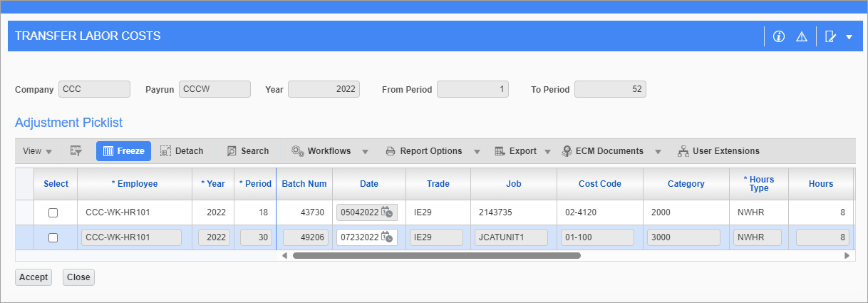Screen dimensions: 868x303
Task: Expand the Export dropdown arrow
Action: tap(548, 151)
